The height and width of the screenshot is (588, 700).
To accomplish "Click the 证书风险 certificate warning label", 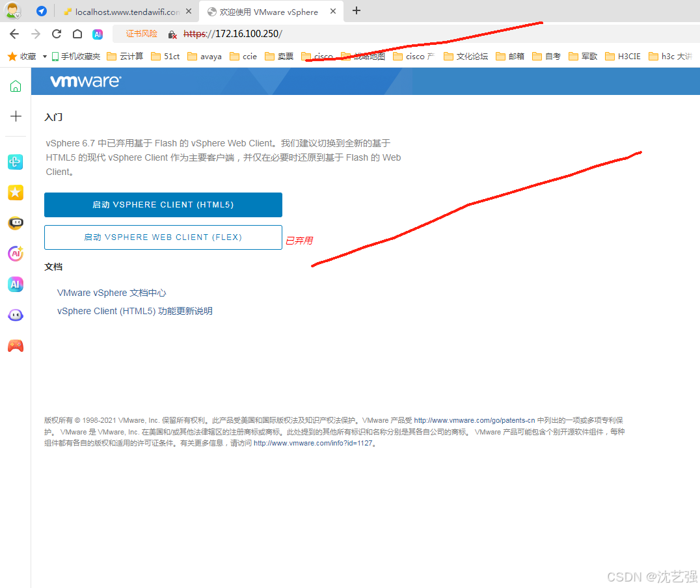I will pos(142,34).
